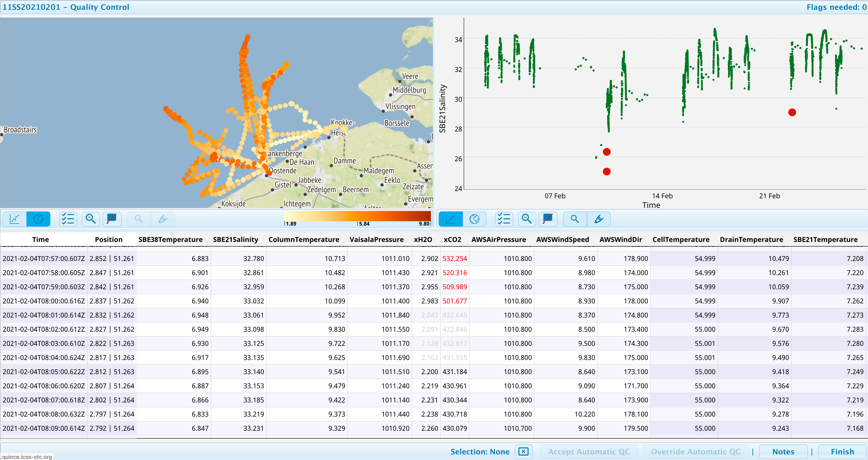Select the xCO2 column header
The width and height of the screenshot is (868, 460).
(x=452, y=239)
